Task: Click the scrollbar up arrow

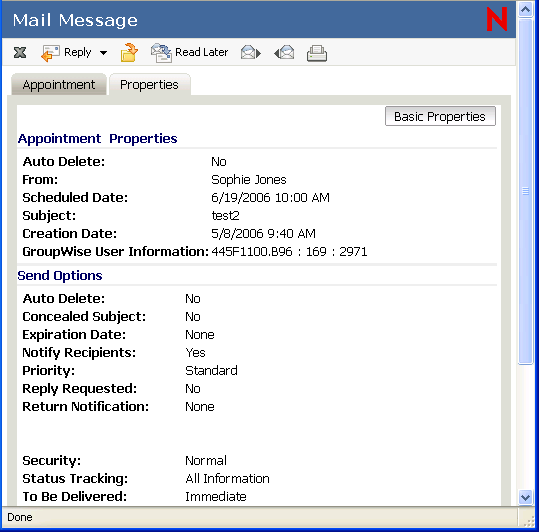Action: (525, 9)
